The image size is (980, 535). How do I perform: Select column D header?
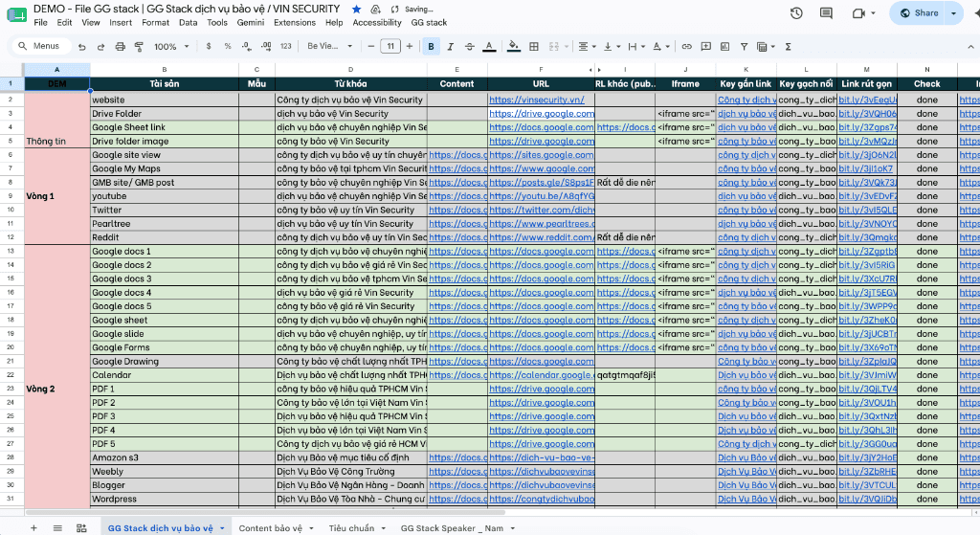[350, 69]
